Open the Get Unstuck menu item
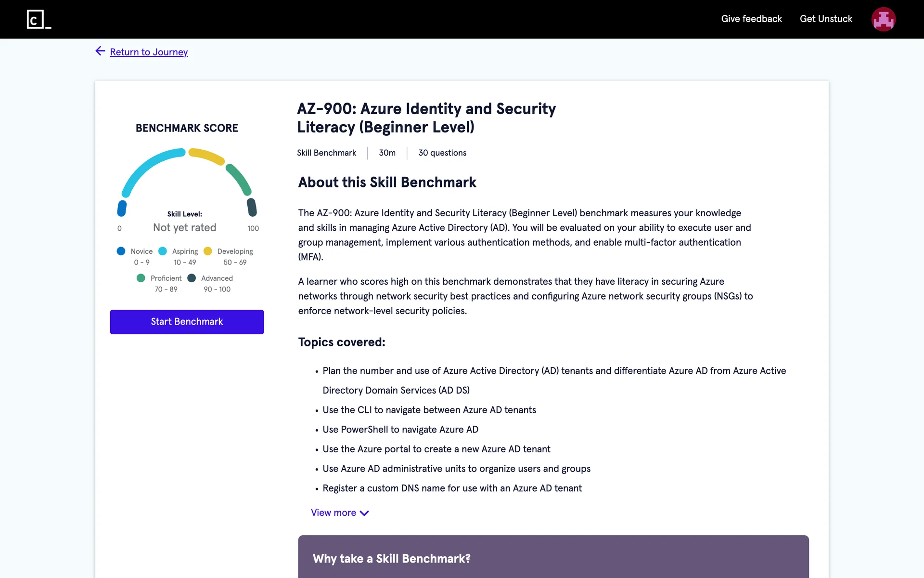The image size is (924, 578). pyautogui.click(x=826, y=19)
